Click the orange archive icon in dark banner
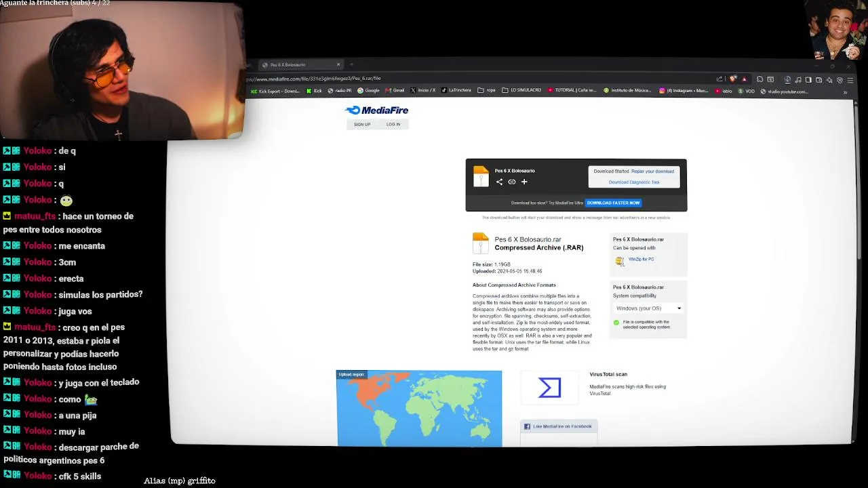 pyautogui.click(x=481, y=176)
